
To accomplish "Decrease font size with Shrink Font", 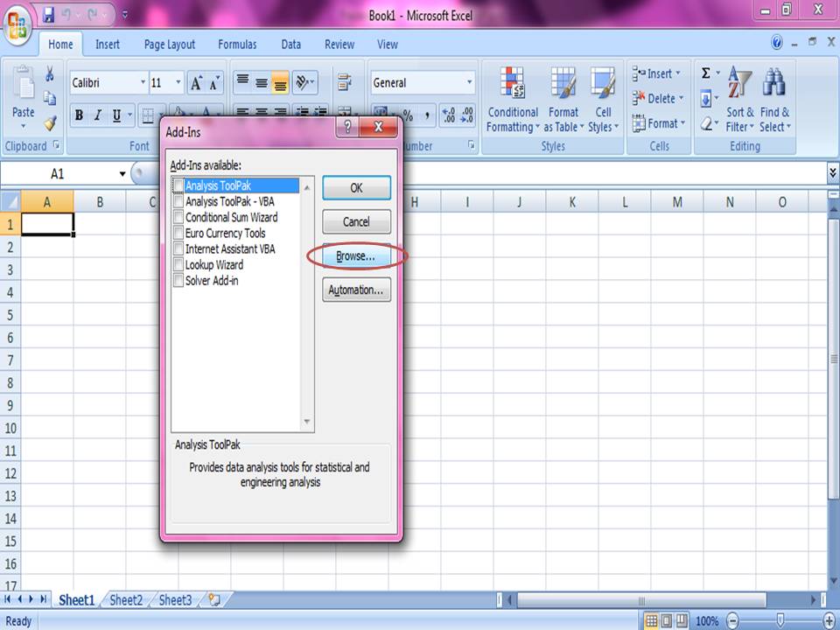I will click(214, 83).
